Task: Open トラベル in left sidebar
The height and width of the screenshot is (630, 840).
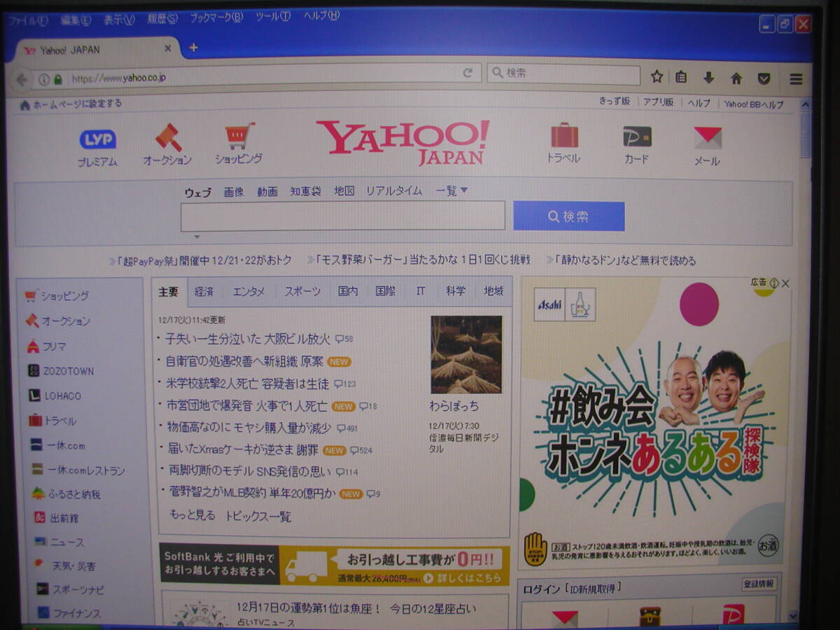Action: pyautogui.click(x=60, y=421)
